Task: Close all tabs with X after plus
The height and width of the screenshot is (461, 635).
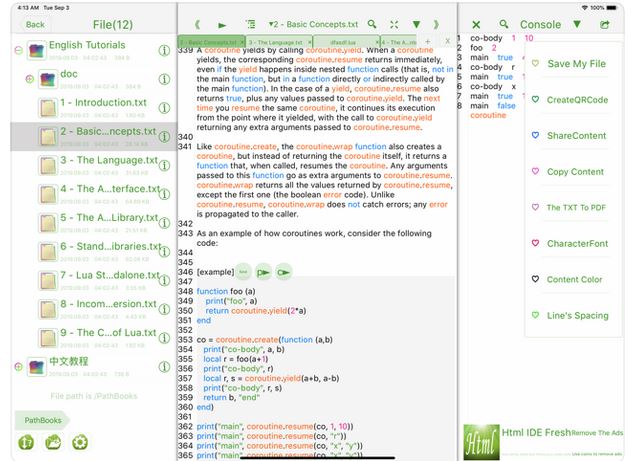Action: pyautogui.click(x=447, y=41)
